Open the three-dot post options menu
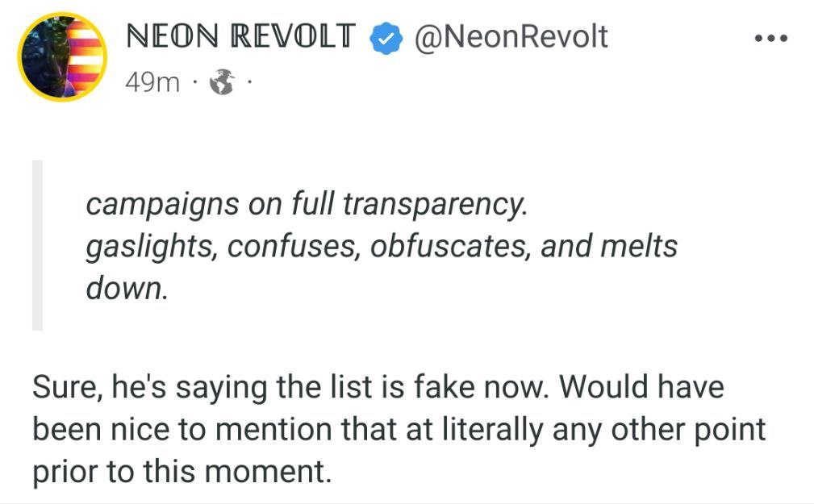Screen dimensions: 814x504 pyautogui.click(x=771, y=38)
